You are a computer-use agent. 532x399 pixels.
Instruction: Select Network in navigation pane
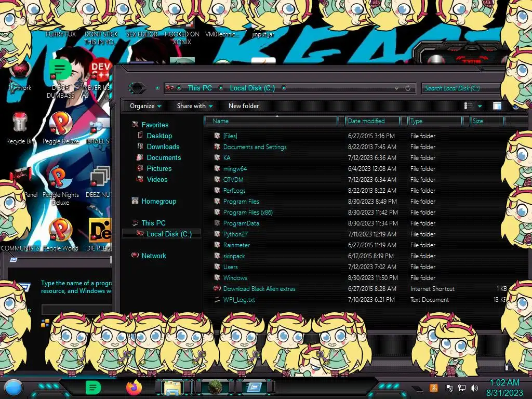[154, 256]
